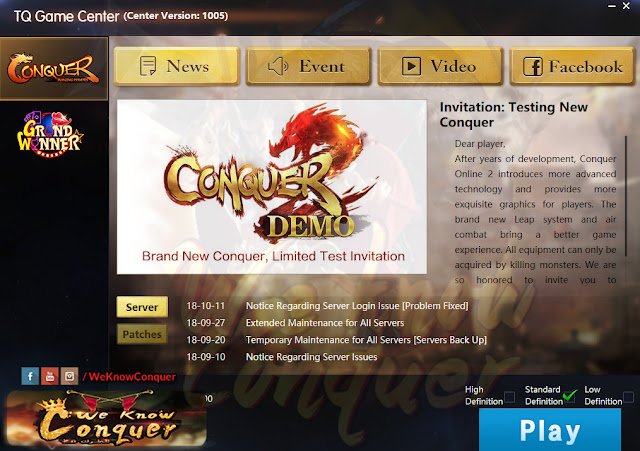
Task: Click the blue Play button
Action: pos(550,430)
